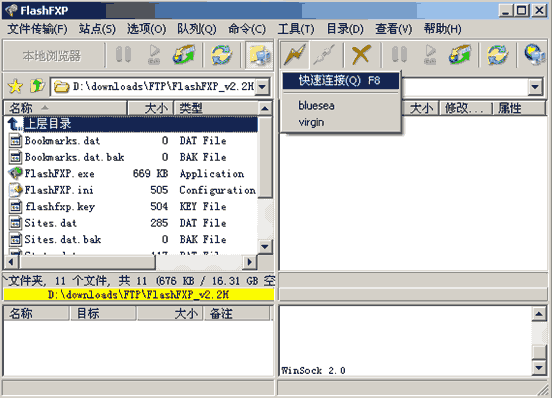The width and height of the screenshot is (552, 398).
Task: Open the 命令(C) menu
Action: point(247,29)
